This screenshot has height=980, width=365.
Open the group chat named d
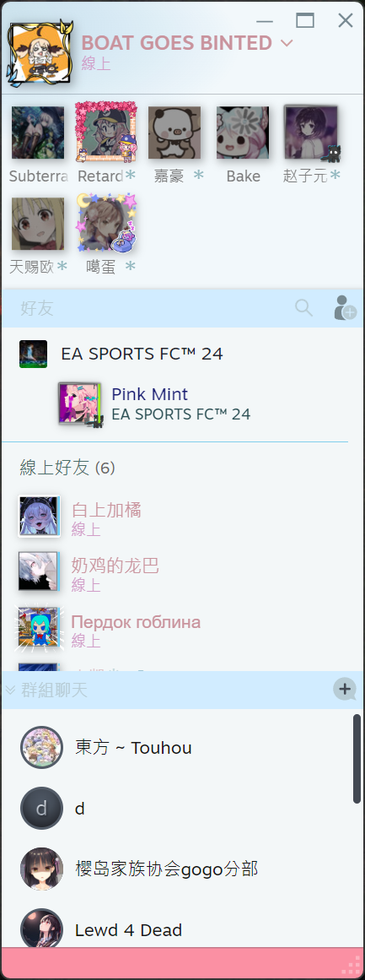(x=182, y=808)
